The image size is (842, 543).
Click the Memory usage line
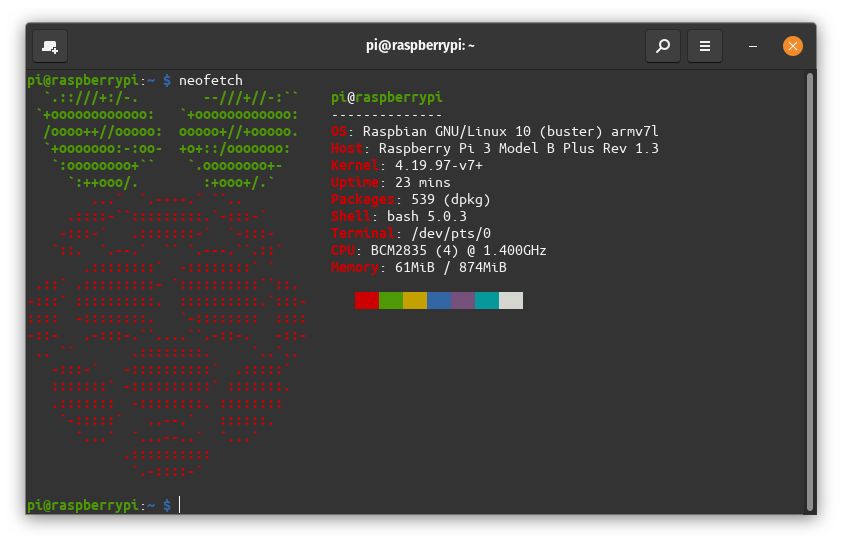click(x=418, y=267)
